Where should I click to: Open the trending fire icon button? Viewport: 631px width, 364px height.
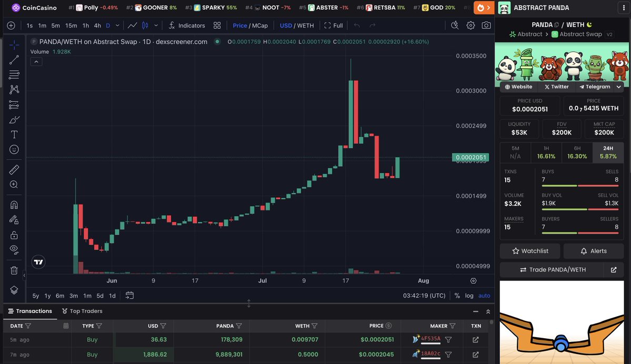484,8
